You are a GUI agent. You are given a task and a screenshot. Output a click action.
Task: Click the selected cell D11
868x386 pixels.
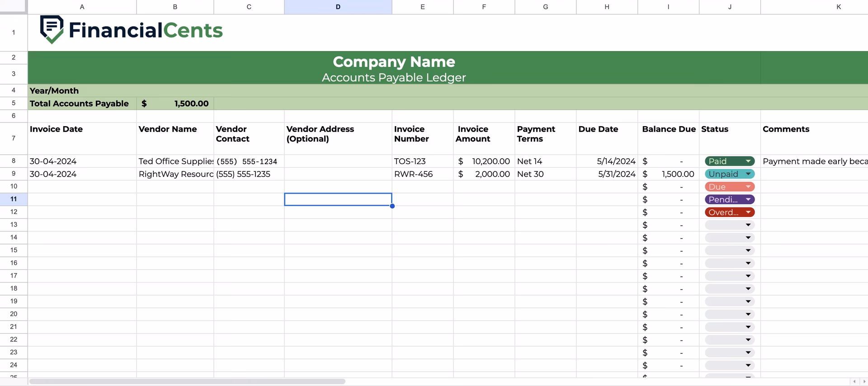coord(338,199)
